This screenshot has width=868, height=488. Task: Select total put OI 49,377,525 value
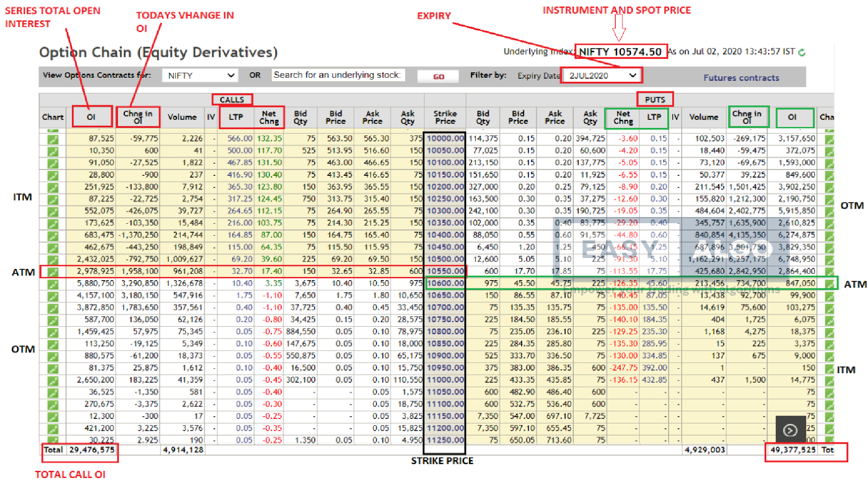click(793, 450)
